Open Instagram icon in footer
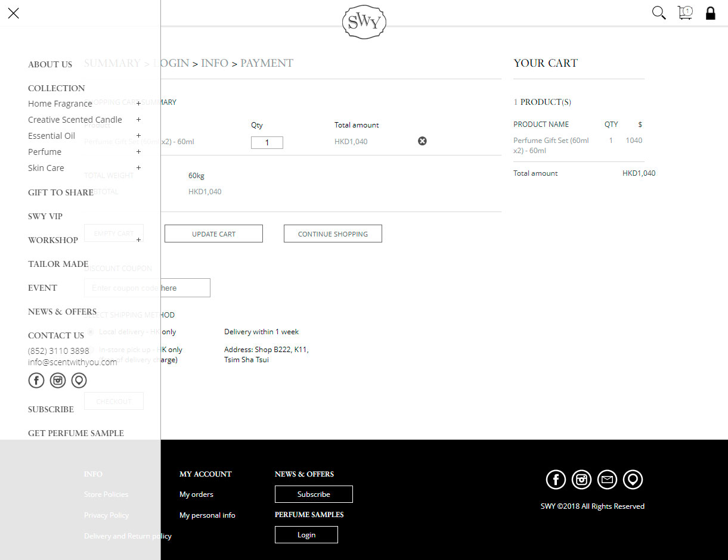The image size is (728, 560). click(x=581, y=480)
